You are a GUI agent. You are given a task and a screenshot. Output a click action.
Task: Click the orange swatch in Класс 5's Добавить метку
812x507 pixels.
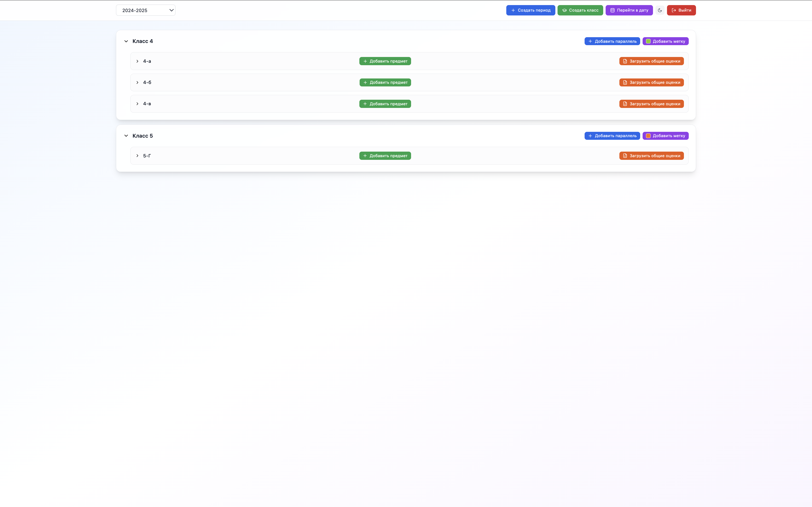pos(648,136)
